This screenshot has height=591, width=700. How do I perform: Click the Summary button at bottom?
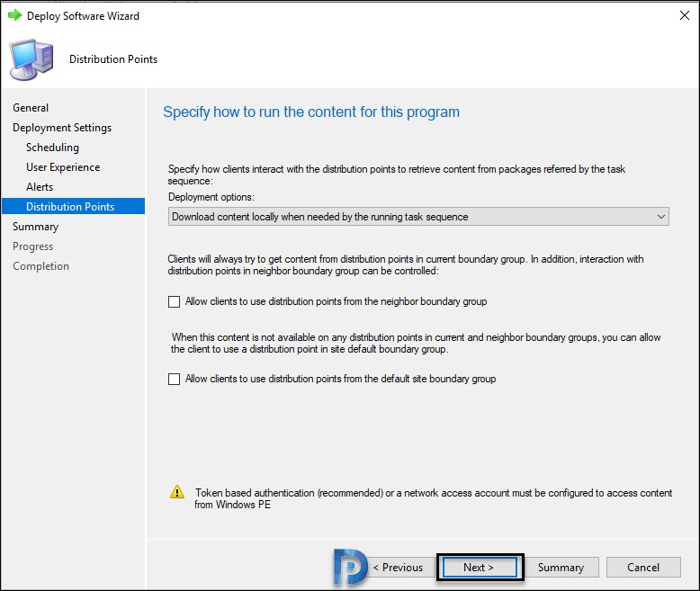click(x=561, y=568)
